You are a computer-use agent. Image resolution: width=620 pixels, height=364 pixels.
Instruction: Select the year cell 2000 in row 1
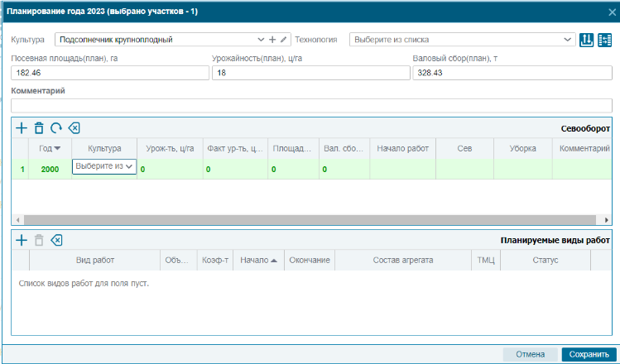(50, 169)
